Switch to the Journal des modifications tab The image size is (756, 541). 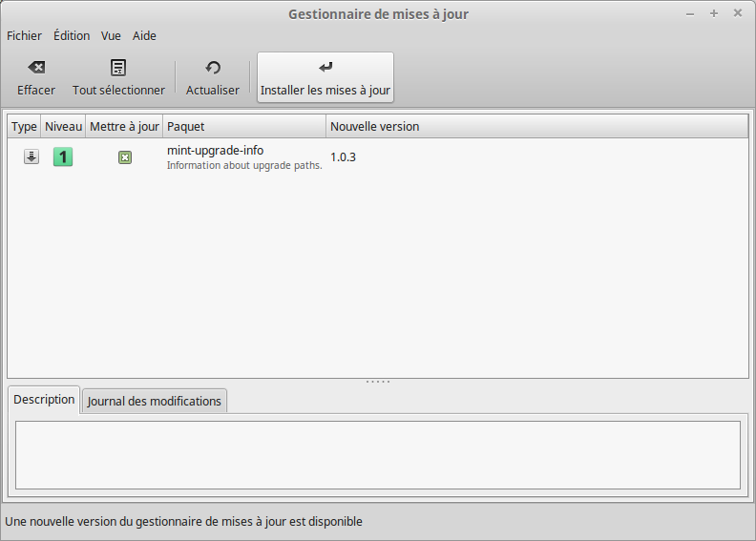pyautogui.click(x=155, y=402)
